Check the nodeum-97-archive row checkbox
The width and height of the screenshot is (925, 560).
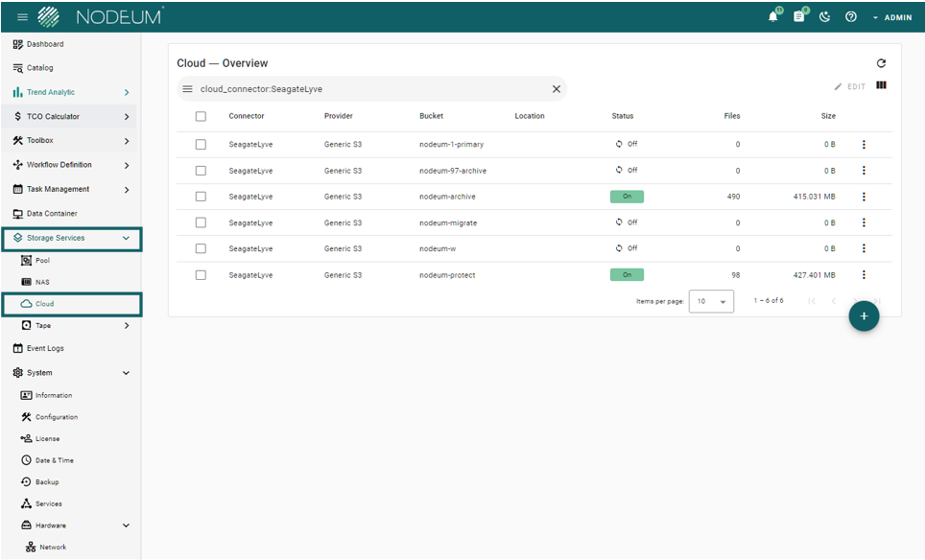coord(201,171)
